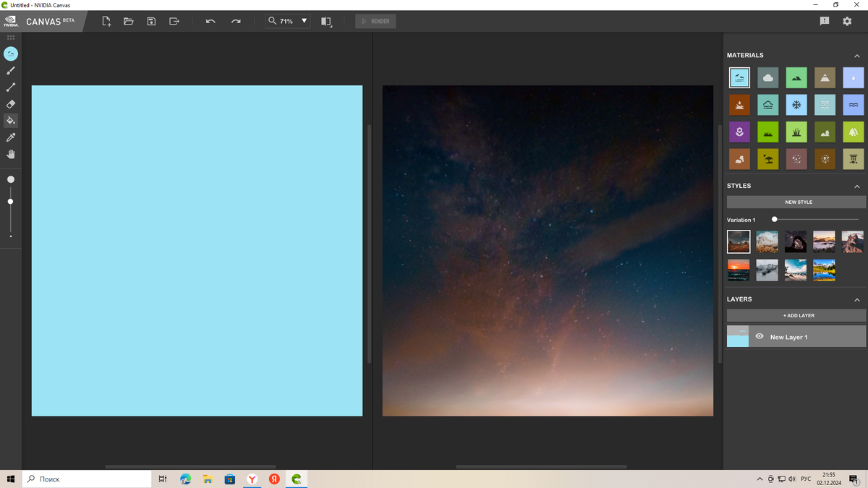Add a new layer

tap(796, 315)
